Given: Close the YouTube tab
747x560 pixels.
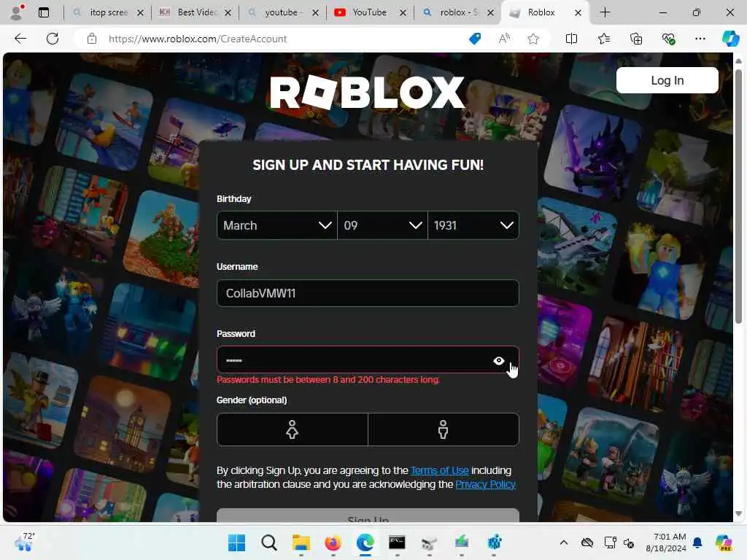Looking at the screenshot, I should click(x=403, y=13).
